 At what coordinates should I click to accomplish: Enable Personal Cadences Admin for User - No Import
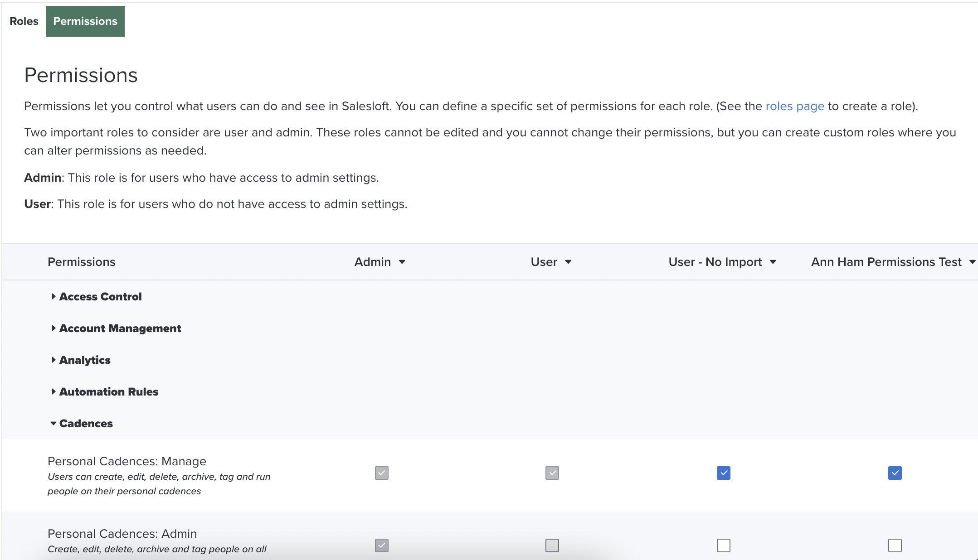click(x=723, y=545)
